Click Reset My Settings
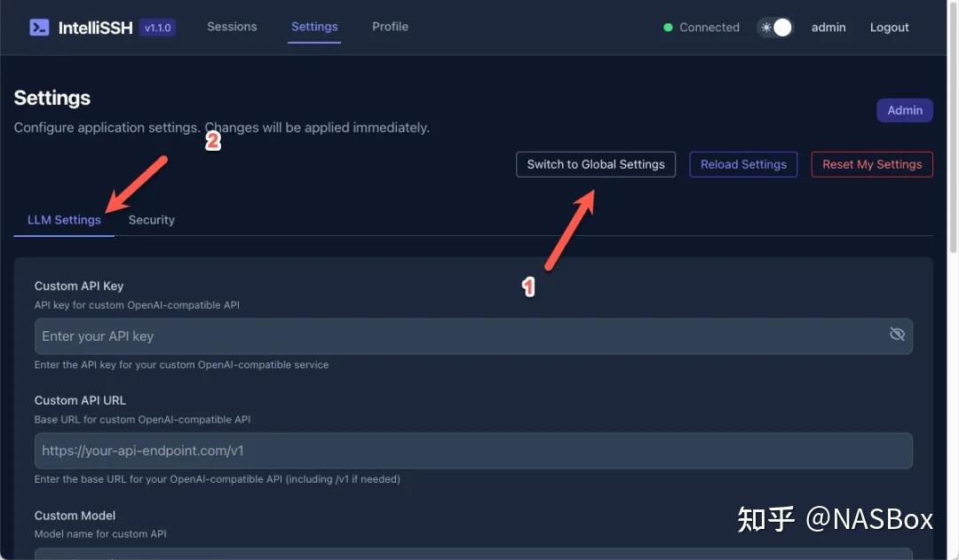 pos(871,164)
